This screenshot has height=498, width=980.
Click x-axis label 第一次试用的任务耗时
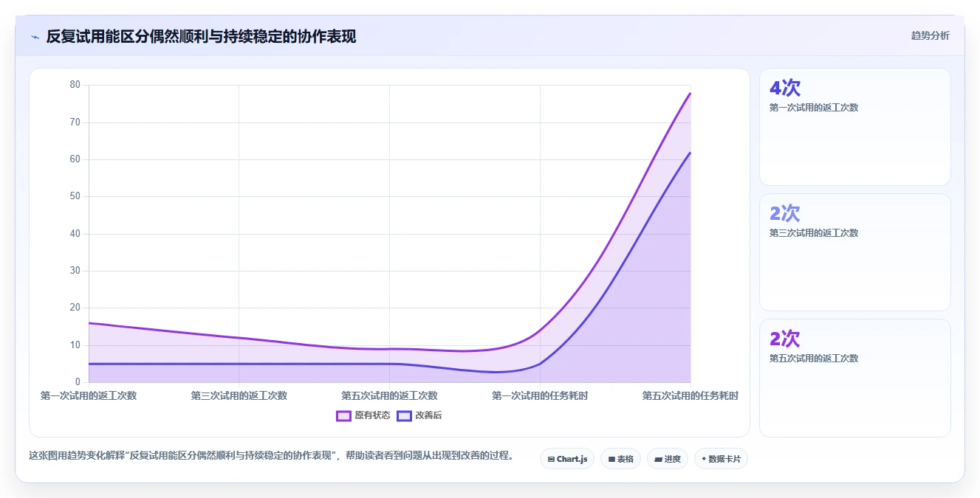click(540, 395)
